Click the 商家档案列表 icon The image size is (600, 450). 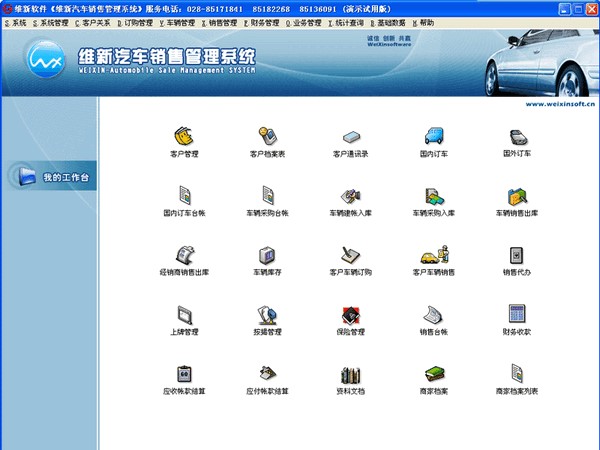click(517, 374)
